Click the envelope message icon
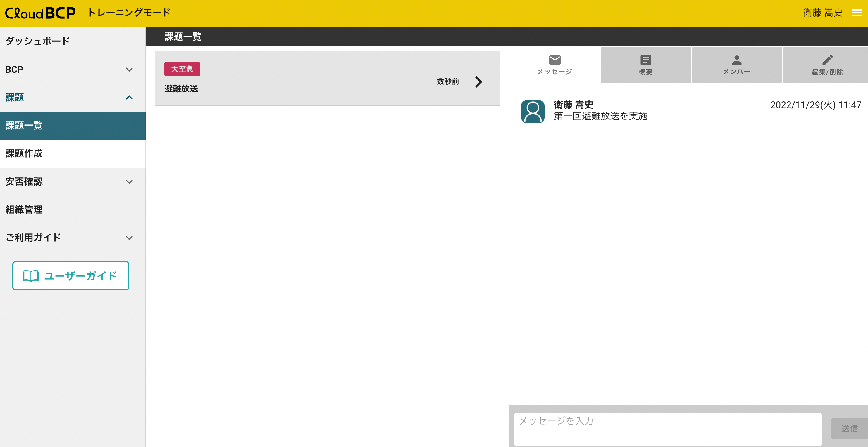Screen dimensions: 868x447 [x=554, y=60]
